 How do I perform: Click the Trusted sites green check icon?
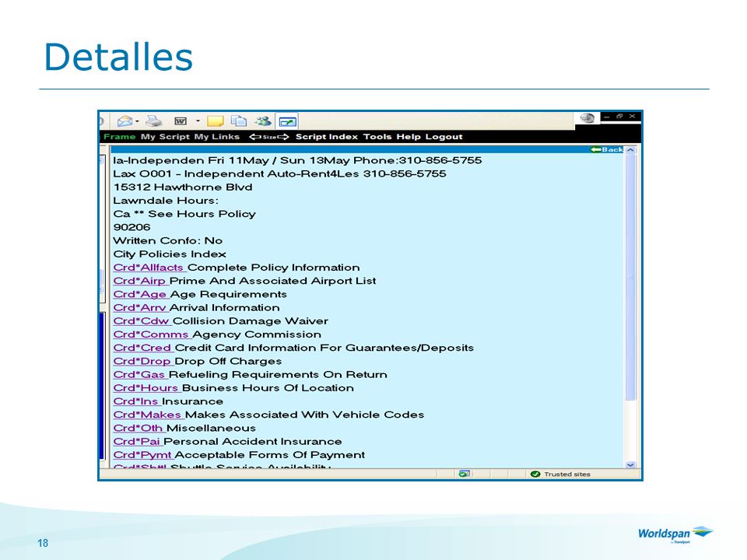[x=535, y=474]
